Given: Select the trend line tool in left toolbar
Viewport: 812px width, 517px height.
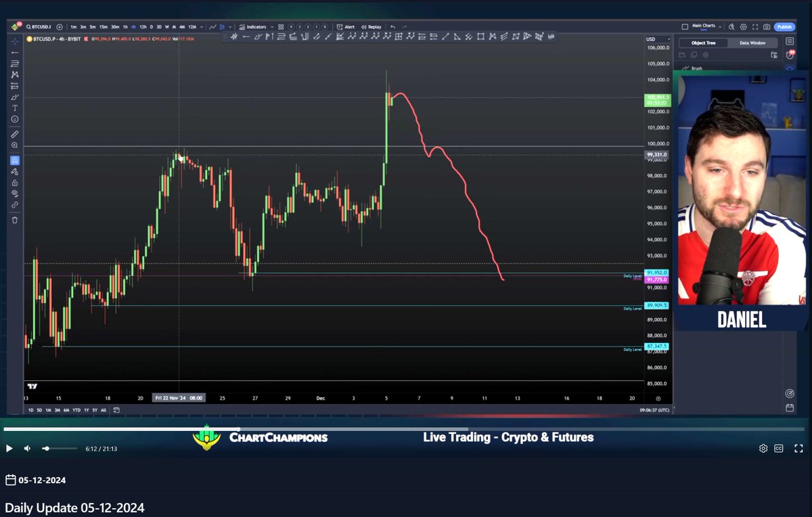Looking at the screenshot, I should pyautogui.click(x=15, y=52).
